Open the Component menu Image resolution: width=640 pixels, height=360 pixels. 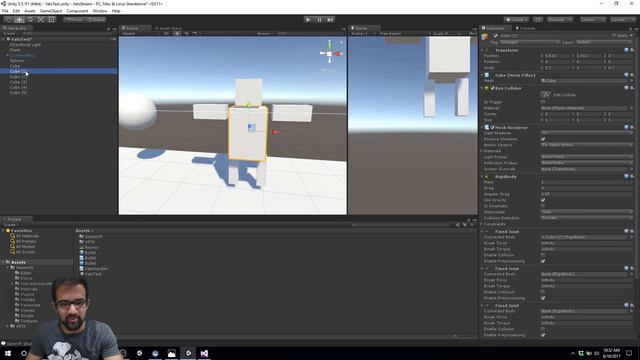[x=77, y=11]
